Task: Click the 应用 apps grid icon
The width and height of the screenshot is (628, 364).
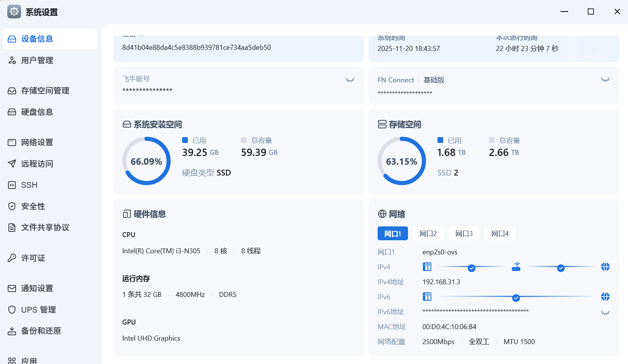Action: click(12, 361)
